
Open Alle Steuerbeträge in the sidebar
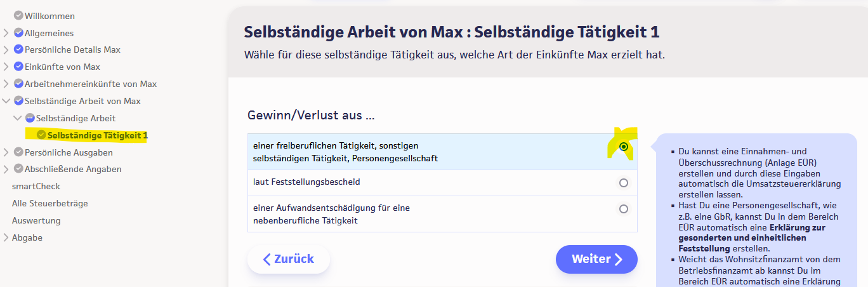pyautogui.click(x=49, y=203)
